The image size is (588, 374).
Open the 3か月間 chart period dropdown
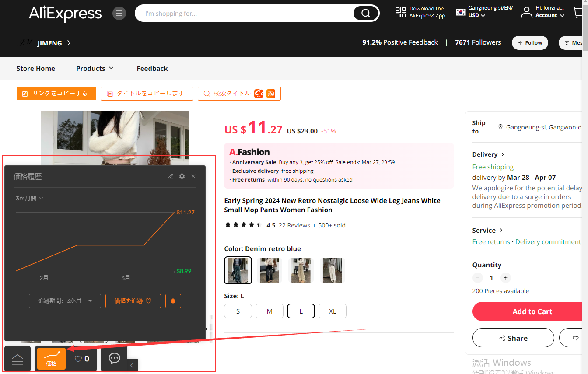pos(29,198)
